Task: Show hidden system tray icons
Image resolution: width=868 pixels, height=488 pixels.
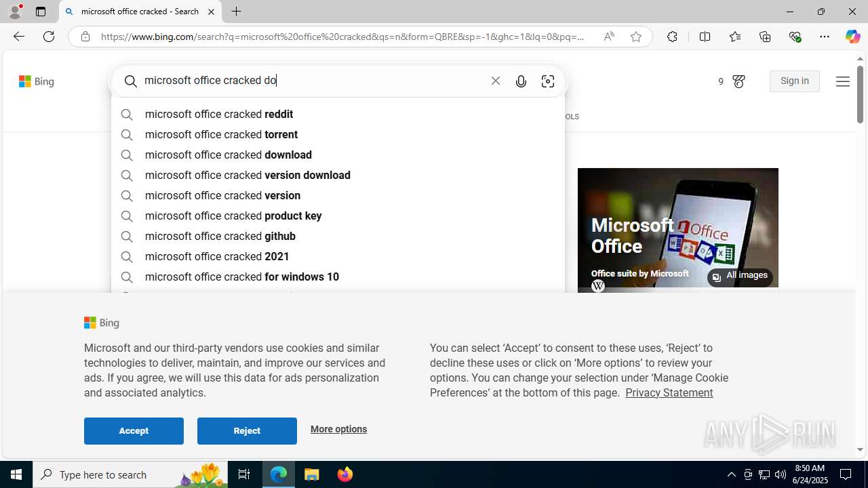Action: [x=731, y=474]
